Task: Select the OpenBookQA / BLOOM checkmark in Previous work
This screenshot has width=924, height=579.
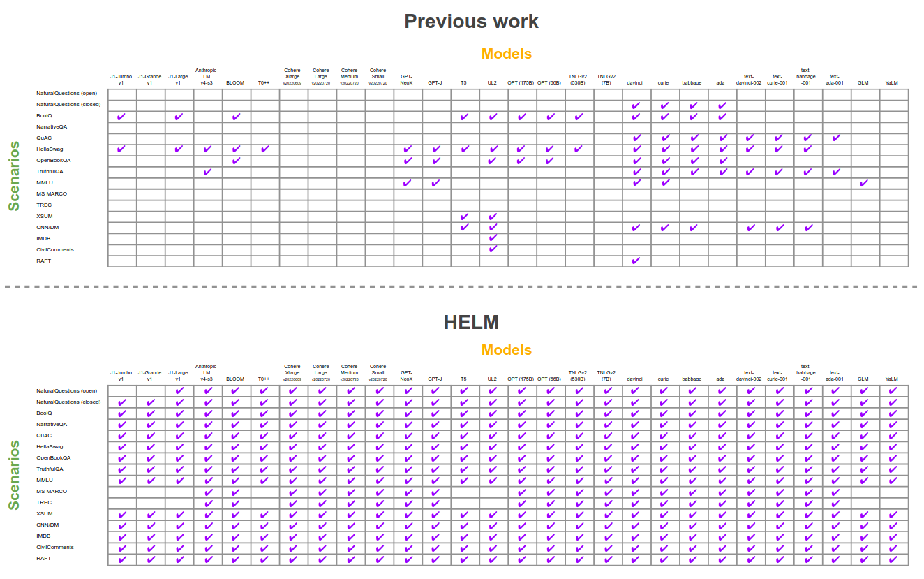Action: pos(236,161)
